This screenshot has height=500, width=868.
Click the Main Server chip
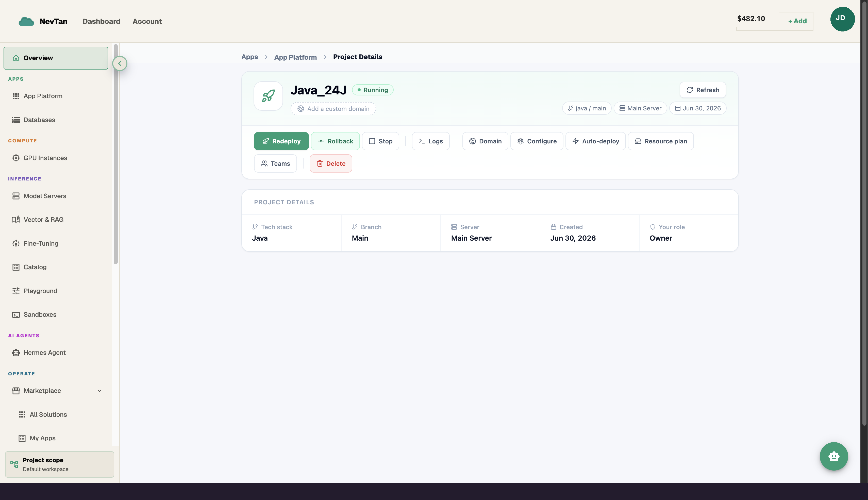pos(640,108)
